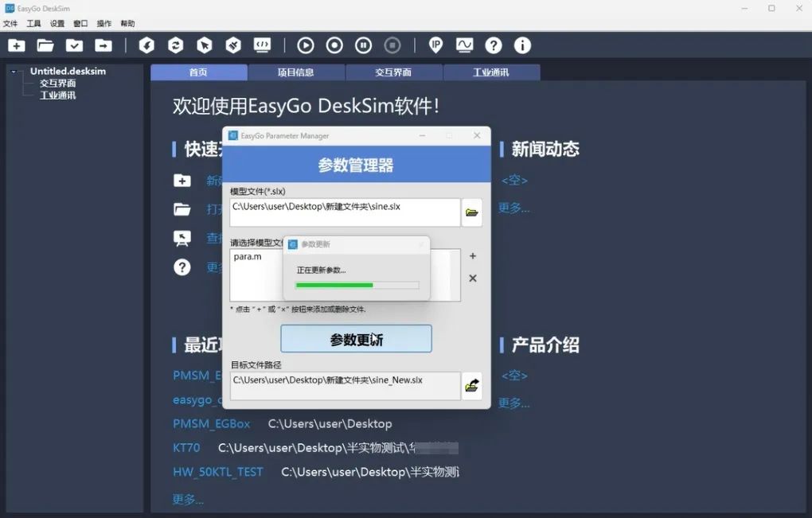
Task: Browse for model file with folder icon
Action: (x=472, y=212)
